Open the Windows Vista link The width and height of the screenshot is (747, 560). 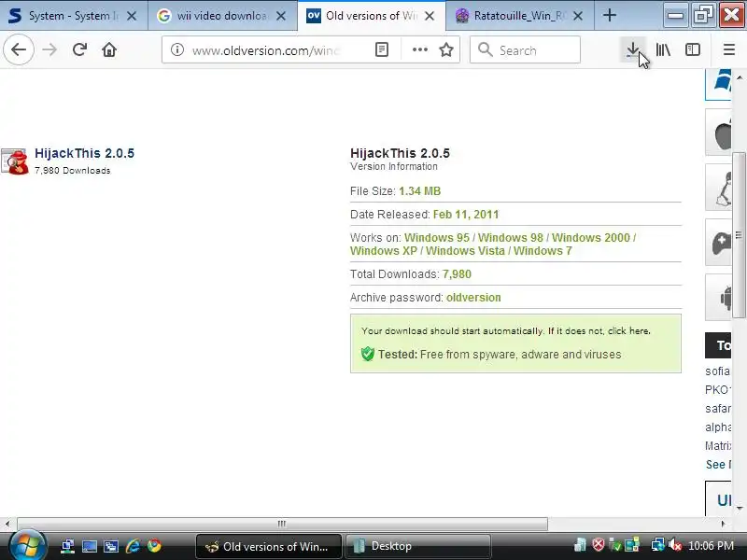click(x=465, y=251)
